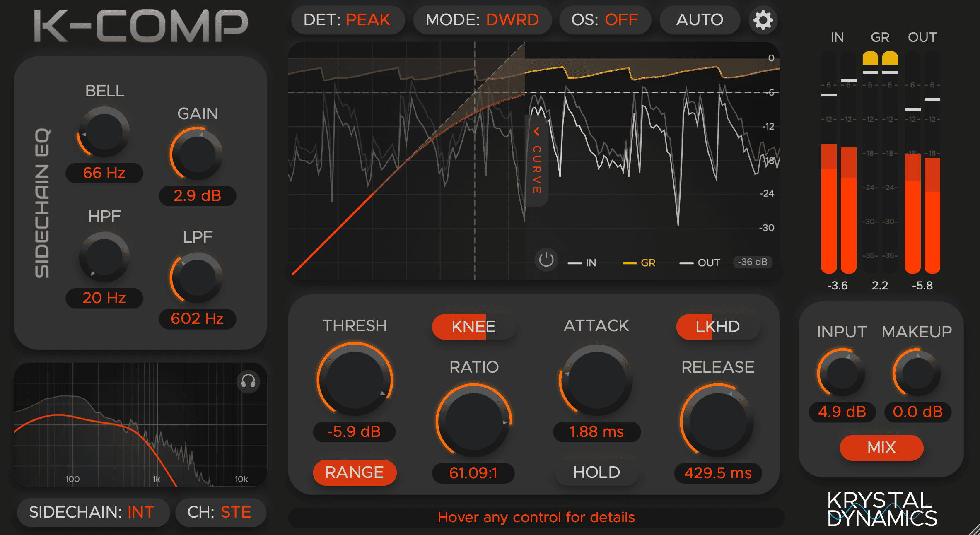Click the -36 dB graph range selector
The image size is (980, 535).
(x=753, y=262)
